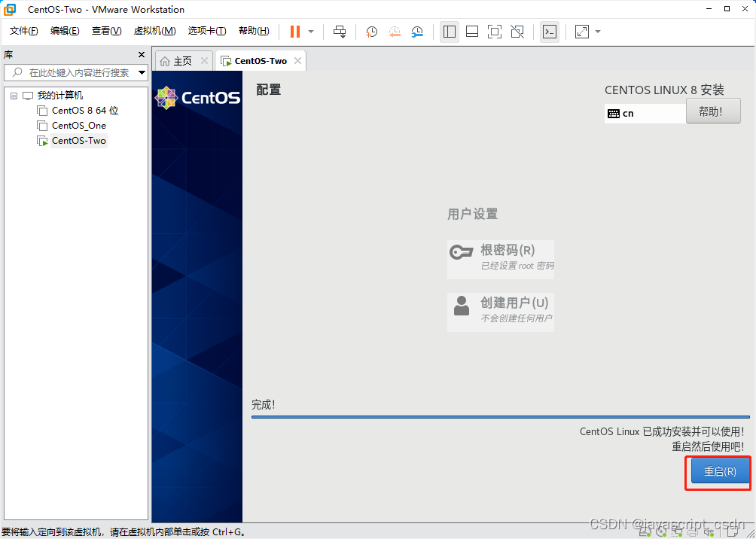Open the 查看(V) menu

point(107,31)
